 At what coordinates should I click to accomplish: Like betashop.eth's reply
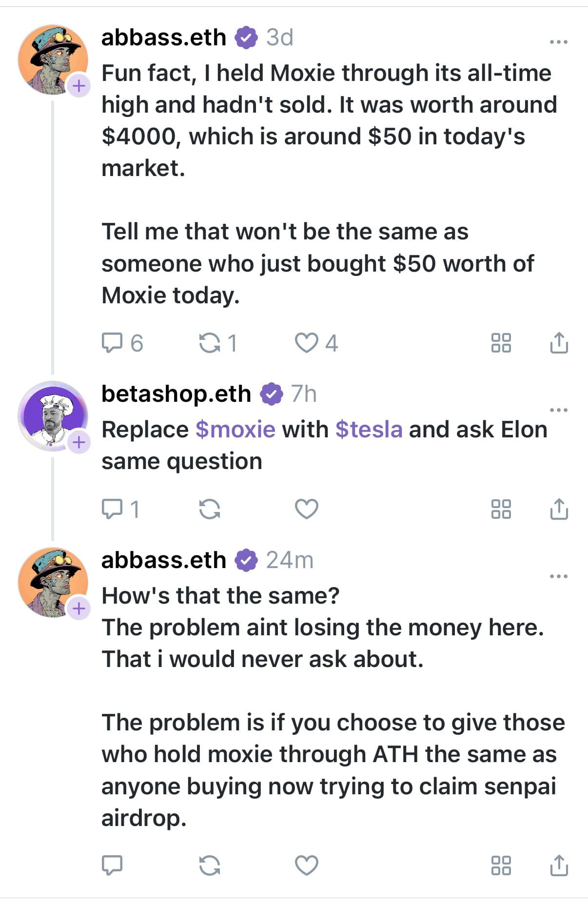tap(307, 509)
